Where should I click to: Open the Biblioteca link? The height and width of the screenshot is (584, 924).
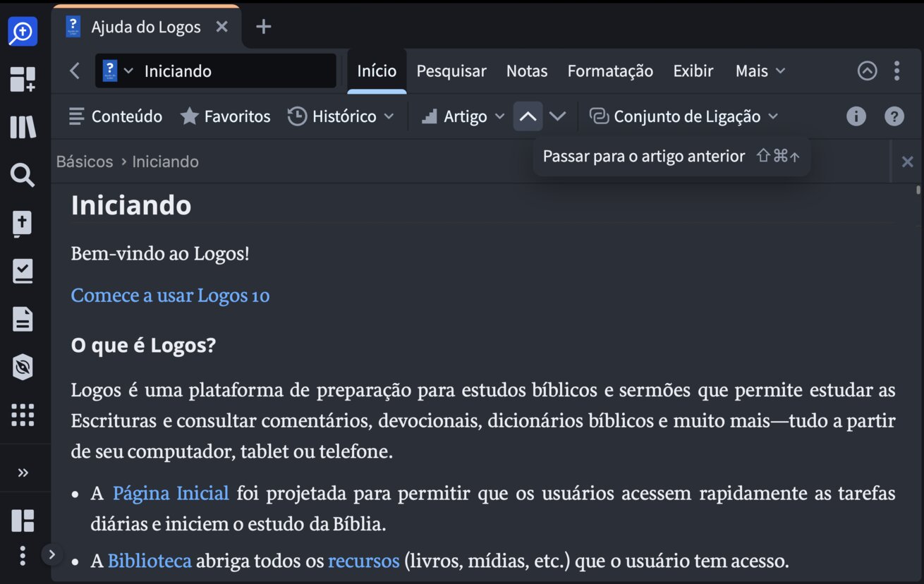click(x=150, y=561)
